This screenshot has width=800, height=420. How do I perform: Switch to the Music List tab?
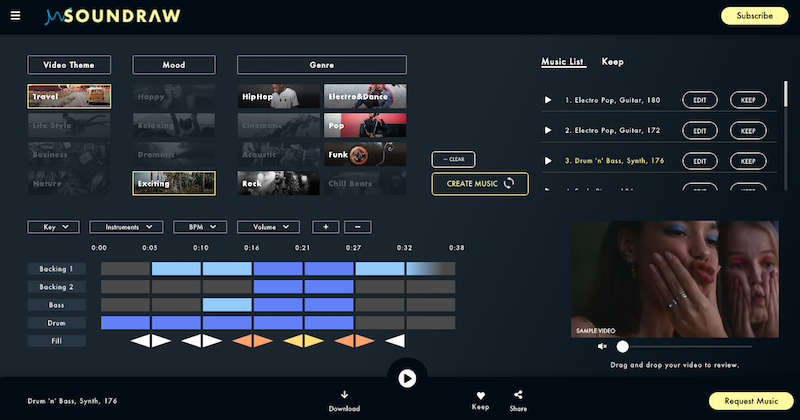(x=562, y=62)
